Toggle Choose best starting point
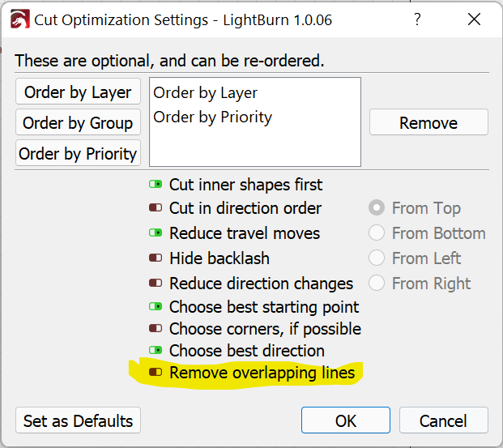Viewport: 503px width, 448px height. [156, 306]
